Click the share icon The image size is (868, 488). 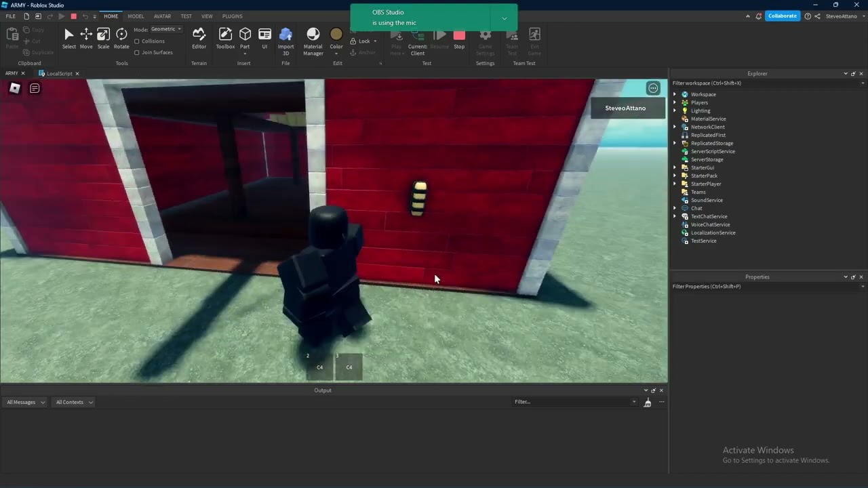tap(818, 16)
